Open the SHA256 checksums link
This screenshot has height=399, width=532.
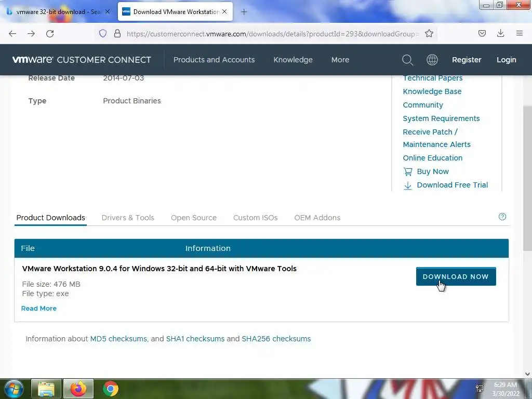276,339
